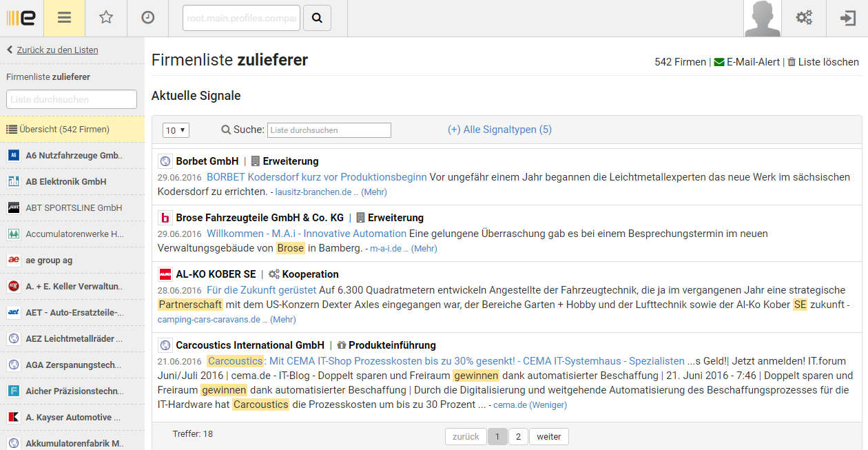Select AB Elektronik GmbH in sidebar

pos(65,182)
